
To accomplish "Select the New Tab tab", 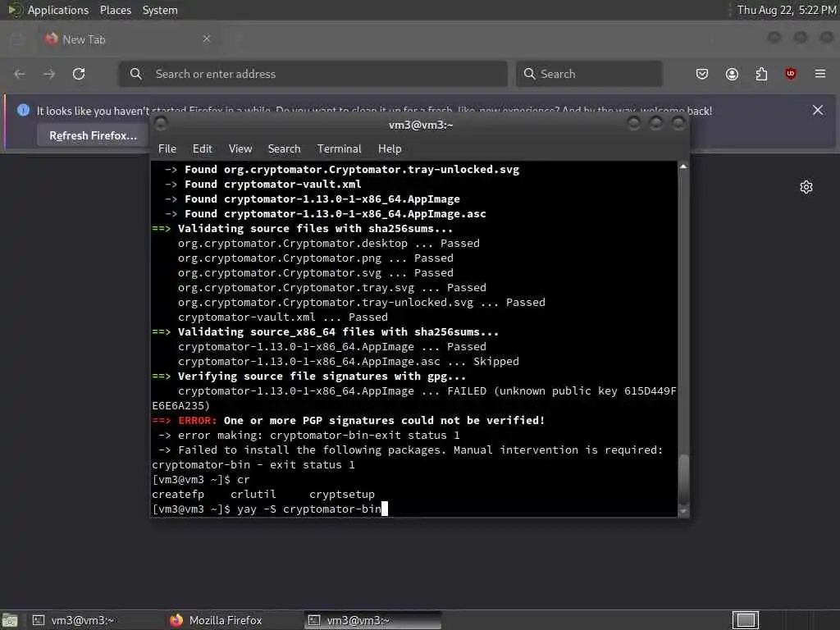I will click(126, 39).
